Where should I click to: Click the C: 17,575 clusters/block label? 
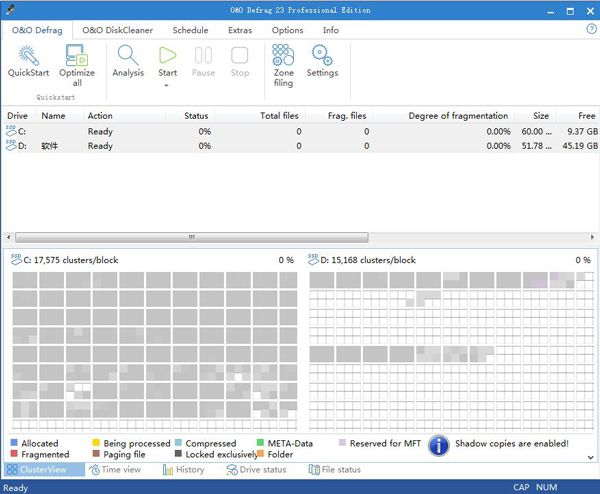click(71, 260)
